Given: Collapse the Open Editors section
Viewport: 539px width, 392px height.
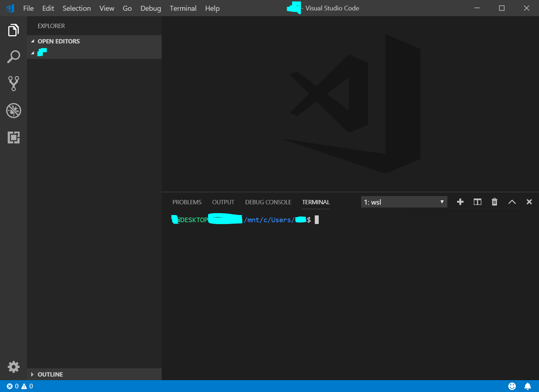Looking at the screenshot, I should pyautogui.click(x=94, y=41).
